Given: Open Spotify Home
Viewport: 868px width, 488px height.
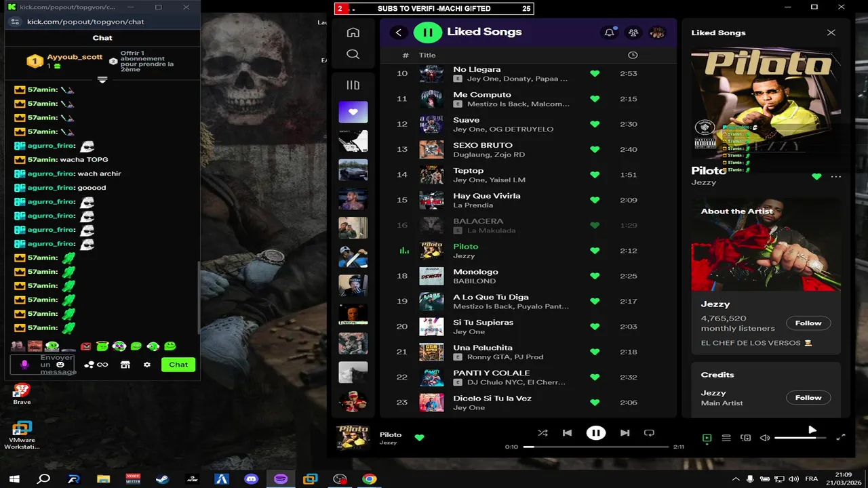Looking at the screenshot, I should [x=353, y=33].
